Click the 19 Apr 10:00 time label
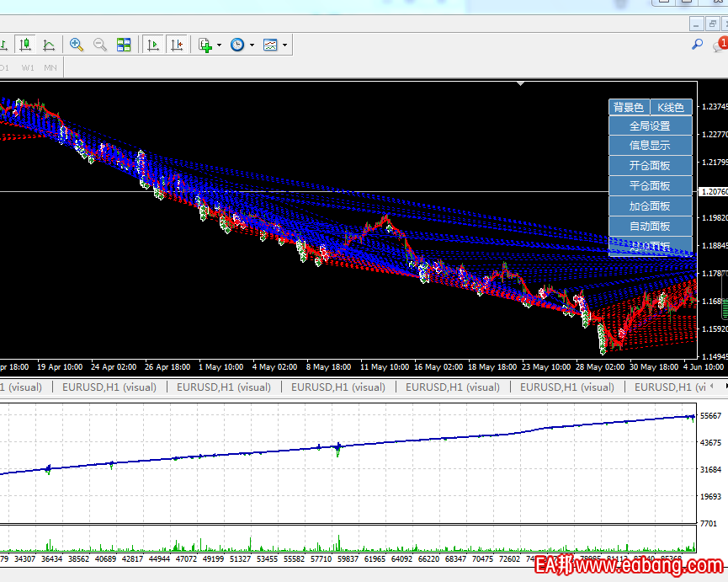Screen dimensions: 728x582 coord(60,367)
